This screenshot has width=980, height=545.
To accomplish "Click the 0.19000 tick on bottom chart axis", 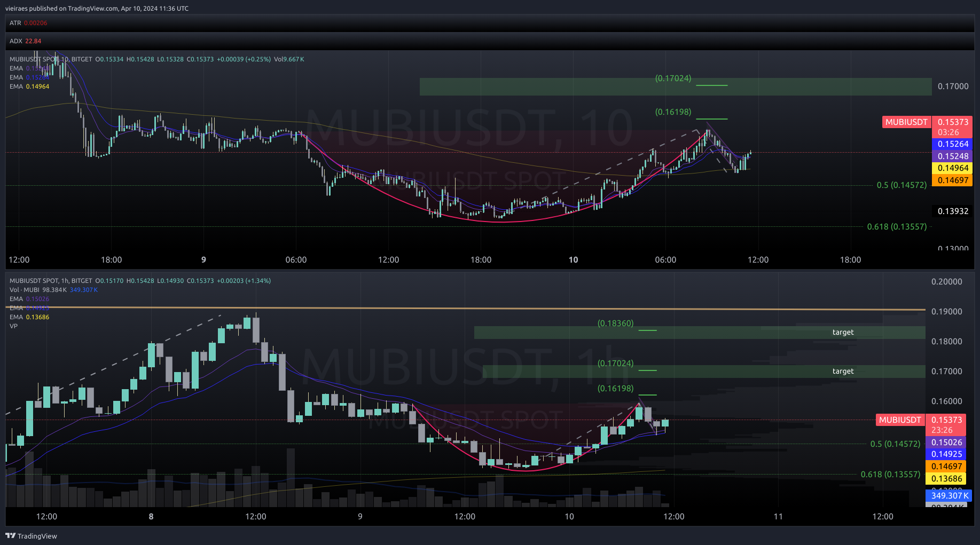I will click(946, 312).
